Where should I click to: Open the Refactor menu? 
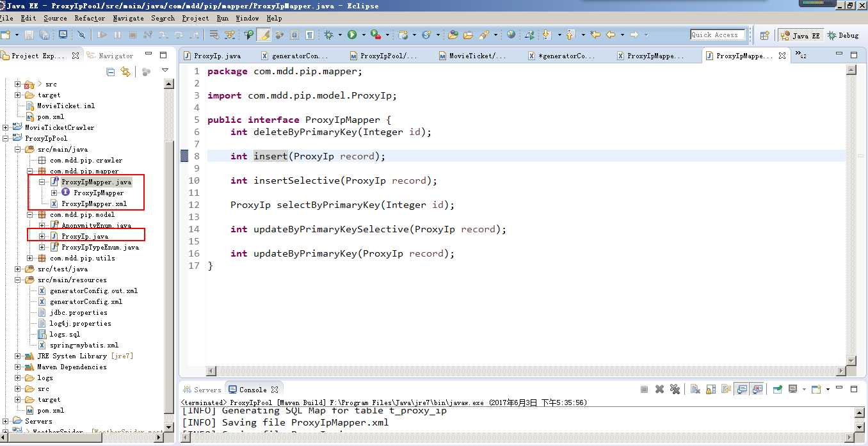pos(90,18)
